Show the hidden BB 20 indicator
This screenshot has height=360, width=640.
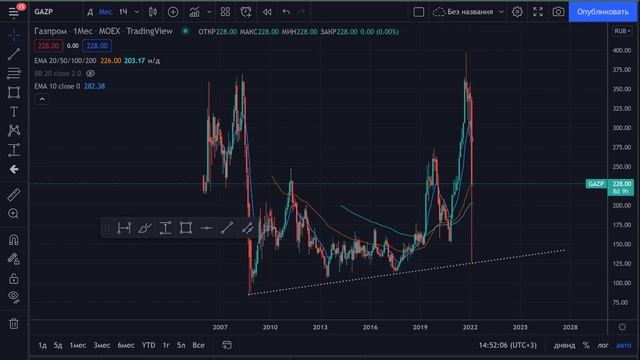pos(91,73)
